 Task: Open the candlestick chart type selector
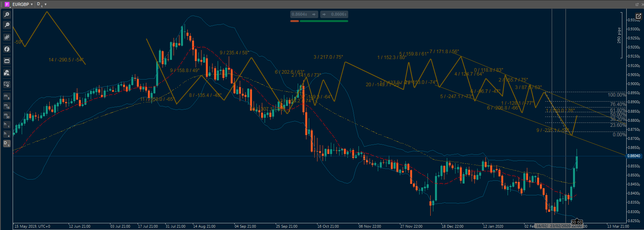click(7, 37)
